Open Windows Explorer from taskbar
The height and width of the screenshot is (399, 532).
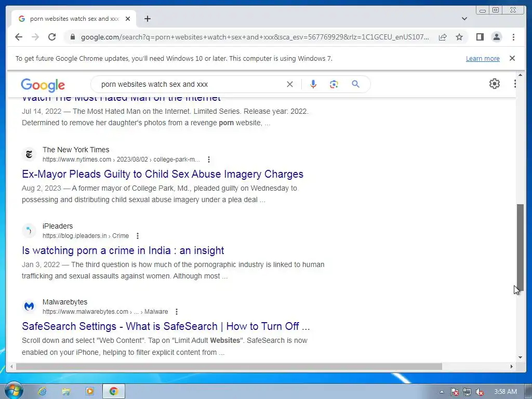(66, 391)
